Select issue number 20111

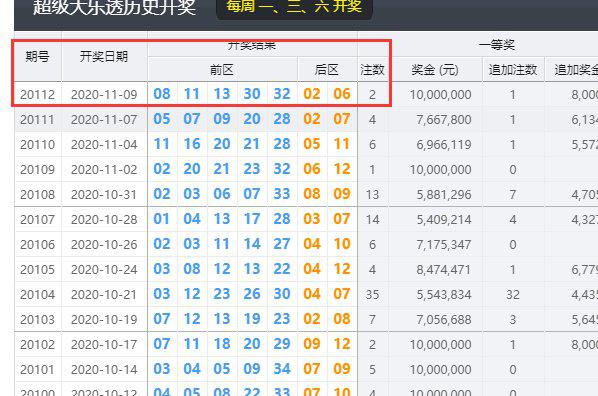37,120
